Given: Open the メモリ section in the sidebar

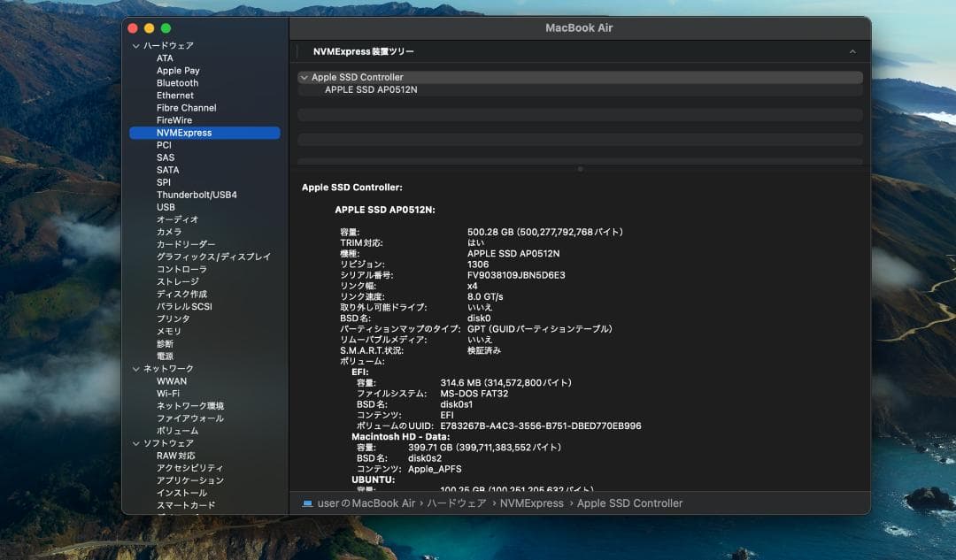Looking at the screenshot, I should pyautogui.click(x=169, y=330).
